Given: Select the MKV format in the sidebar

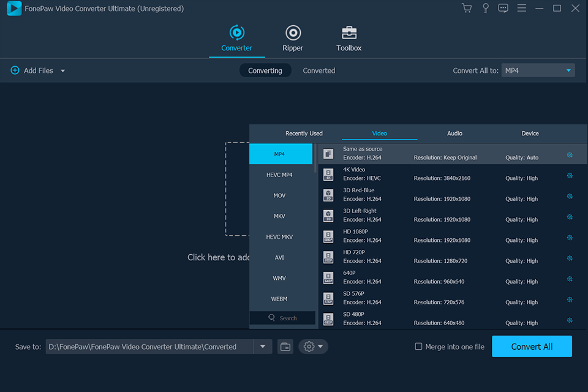Looking at the screenshot, I should tap(279, 216).
